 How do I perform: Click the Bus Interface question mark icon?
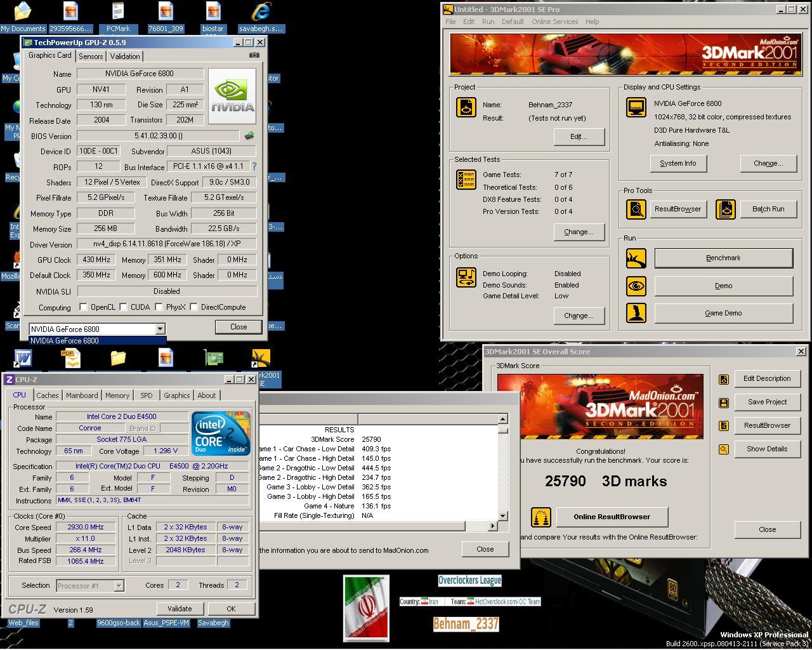pyautogui.click(x=254, y=166)
